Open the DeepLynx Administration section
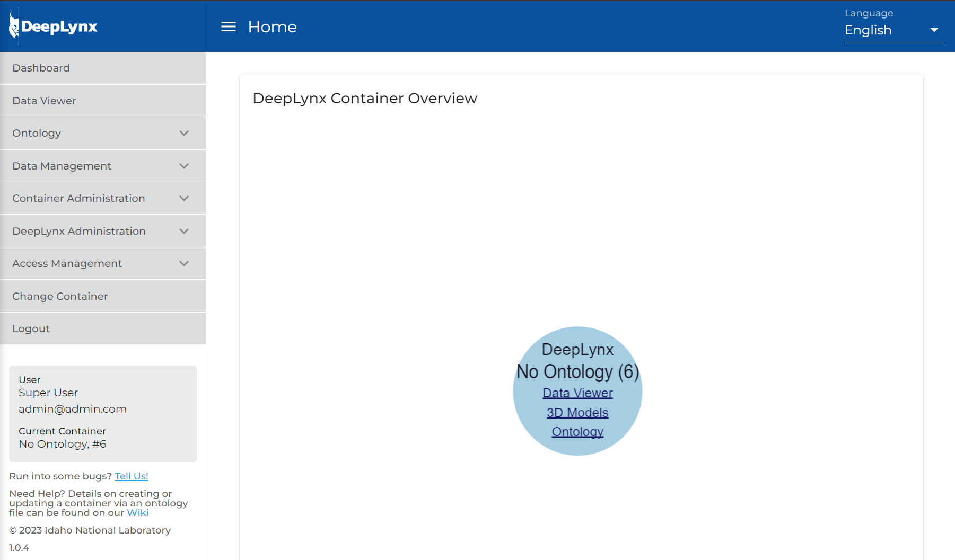Viewport: 955px width, 560px height. 103,231
